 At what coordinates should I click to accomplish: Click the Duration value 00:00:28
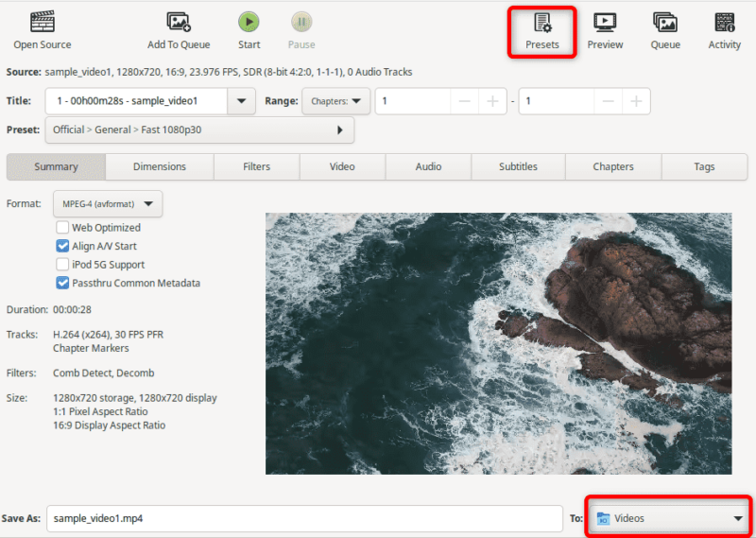click(72, 310)
